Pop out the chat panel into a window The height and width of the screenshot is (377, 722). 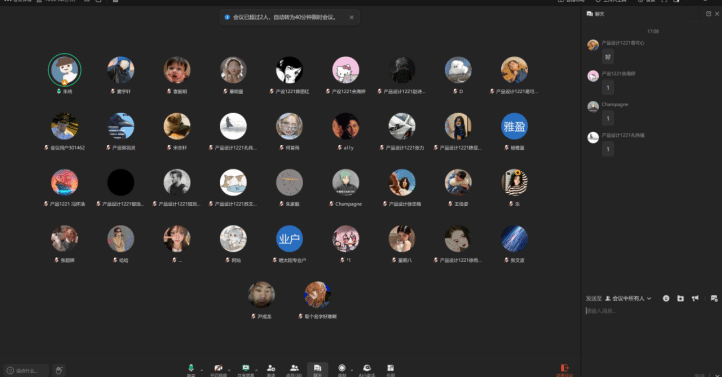(708, 14)
